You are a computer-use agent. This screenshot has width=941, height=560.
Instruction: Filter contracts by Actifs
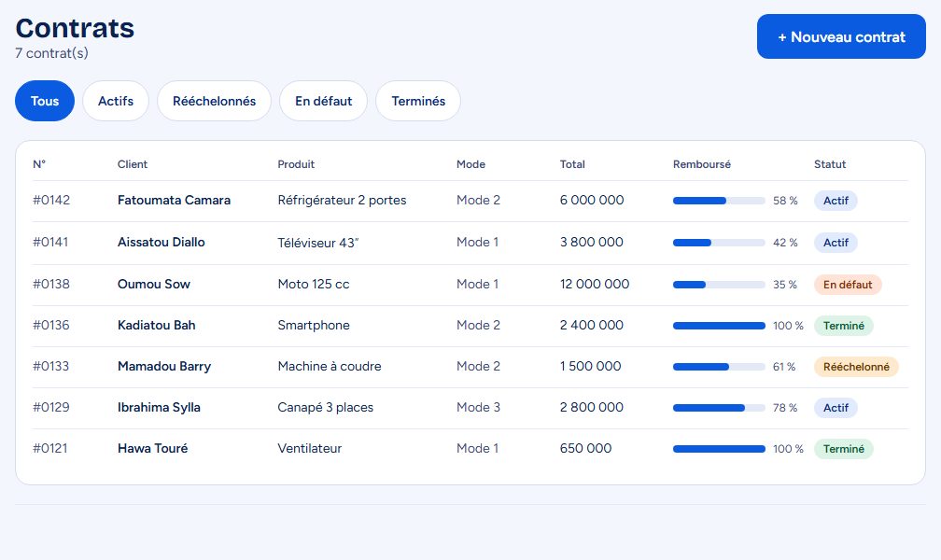click(116, 101)
